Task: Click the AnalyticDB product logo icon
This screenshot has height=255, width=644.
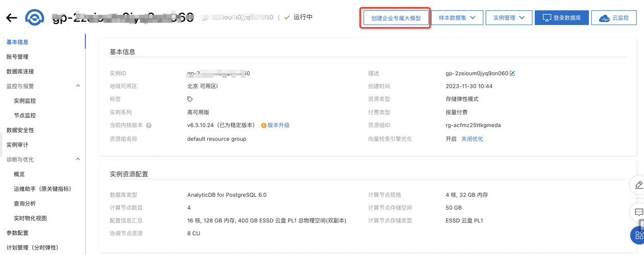Action: [34, 18]
